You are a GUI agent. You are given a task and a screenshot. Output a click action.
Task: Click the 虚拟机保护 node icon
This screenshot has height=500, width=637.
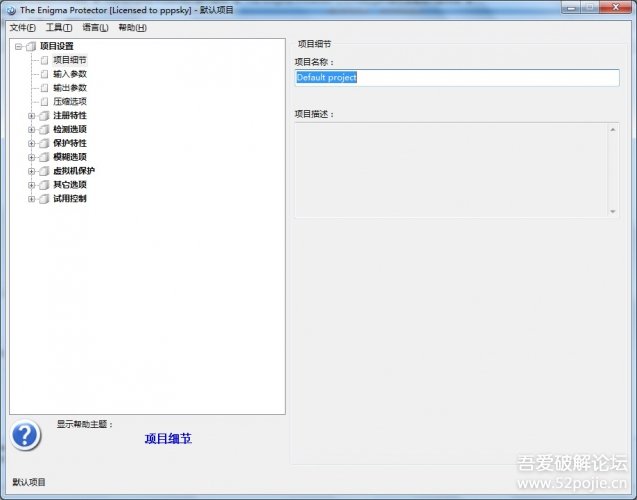tap(44, 171)
